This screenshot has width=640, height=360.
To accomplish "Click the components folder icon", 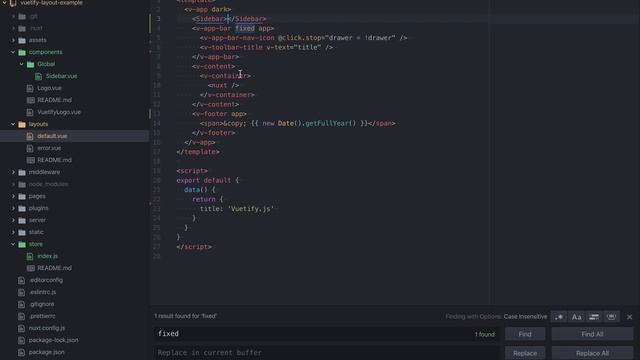I will click(x=22, y=52).
